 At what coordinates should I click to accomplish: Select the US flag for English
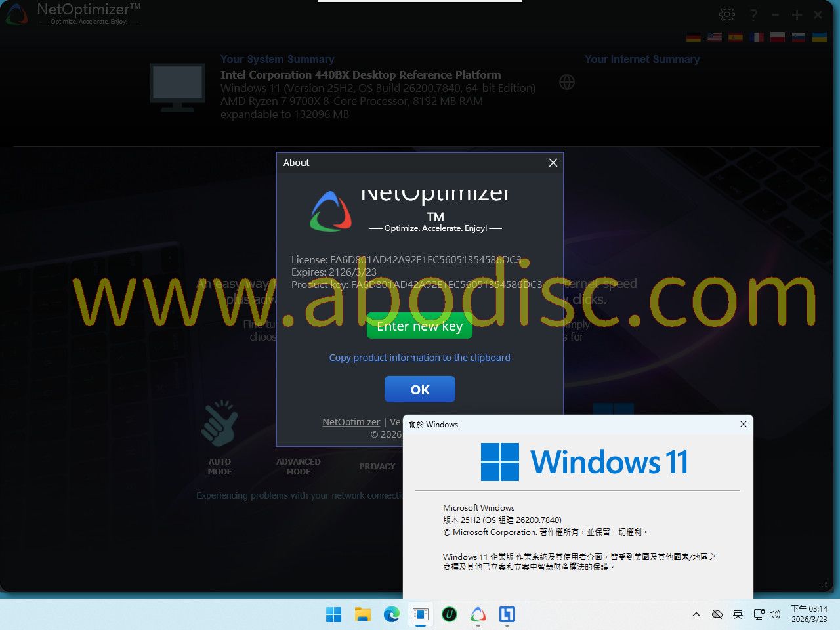coord(715,37)
